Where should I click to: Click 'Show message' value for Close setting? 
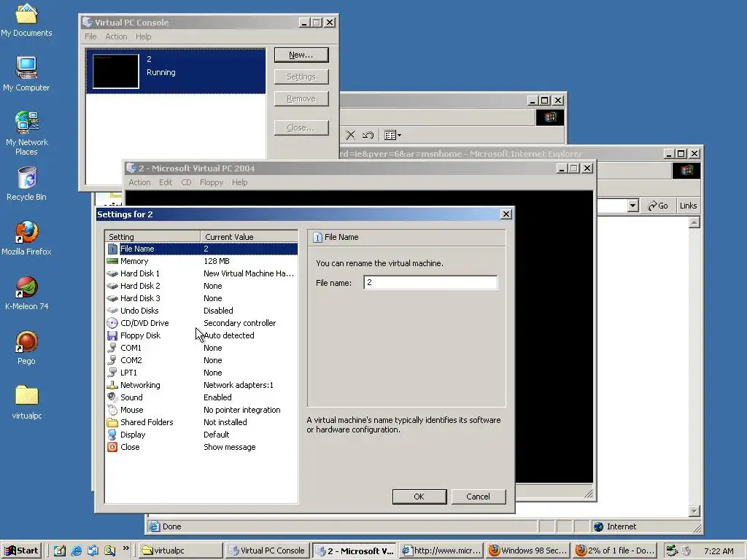point(230,447)
